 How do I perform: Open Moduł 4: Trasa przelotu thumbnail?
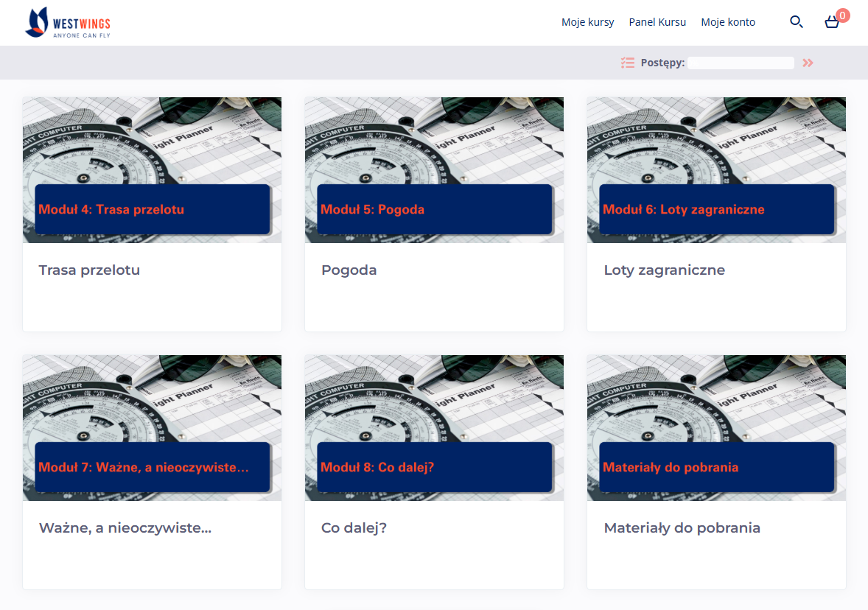153,170
